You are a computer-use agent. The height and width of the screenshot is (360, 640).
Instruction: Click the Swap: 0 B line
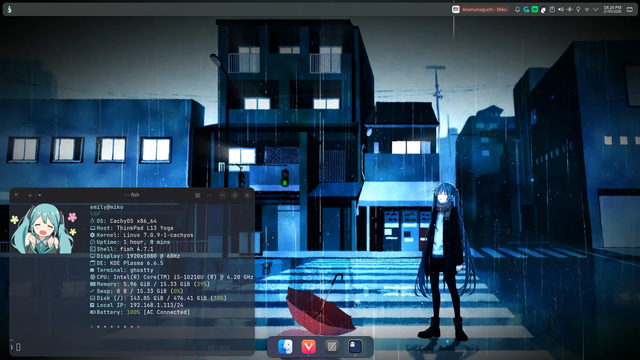pyautogui.click(x=136, y=291)
